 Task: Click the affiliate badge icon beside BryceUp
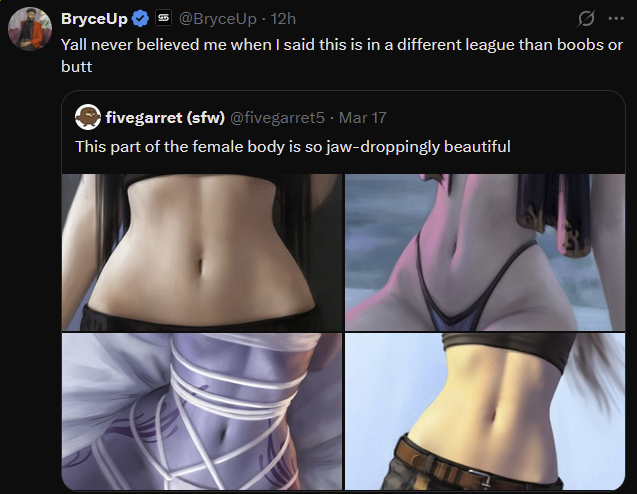coord(163,18)
